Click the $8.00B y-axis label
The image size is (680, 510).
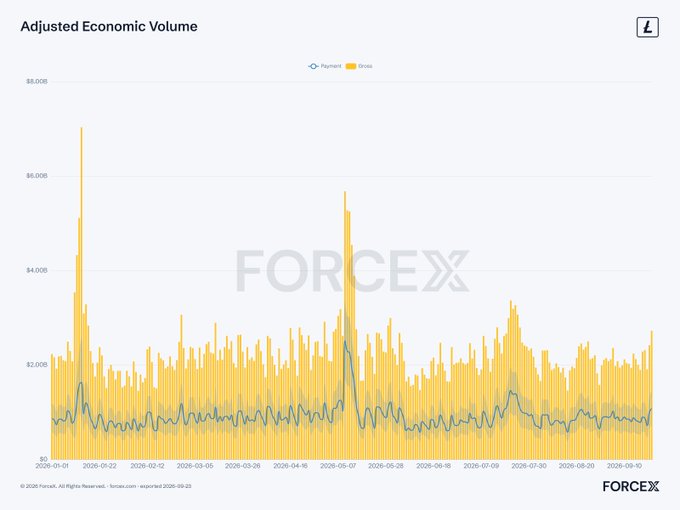[x=37, y=82]
